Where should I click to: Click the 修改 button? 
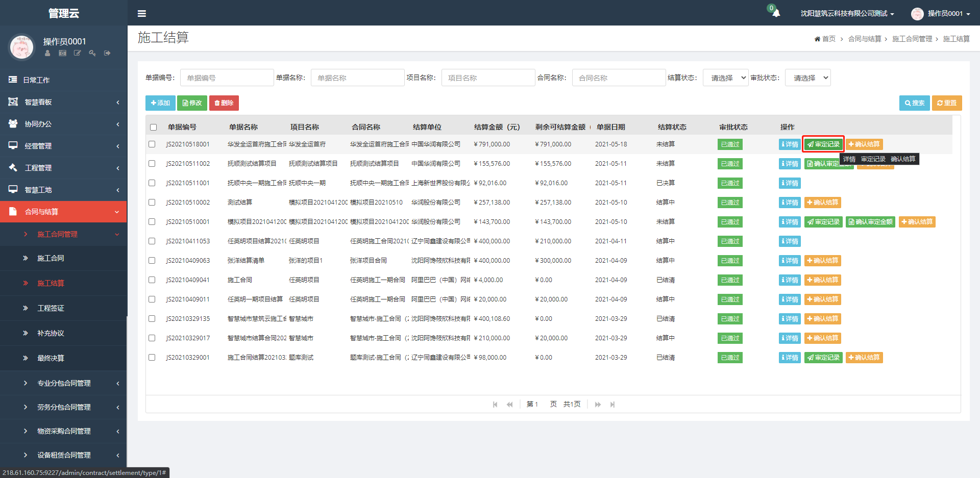point(192,103)
